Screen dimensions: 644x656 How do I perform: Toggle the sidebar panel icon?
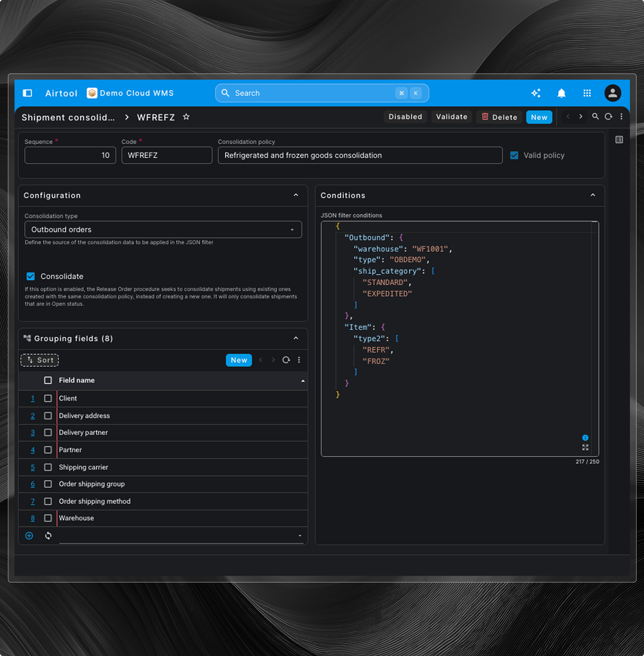(x=27, y=93)
